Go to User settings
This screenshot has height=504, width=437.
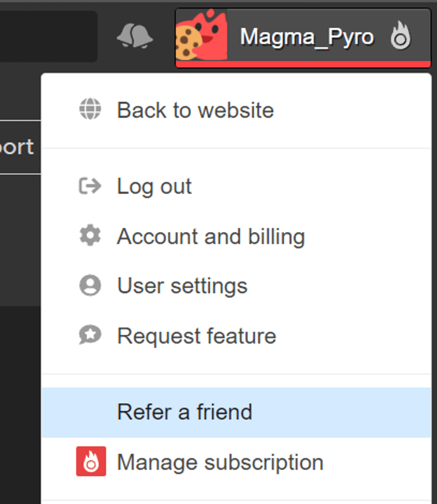coord(182,286)
